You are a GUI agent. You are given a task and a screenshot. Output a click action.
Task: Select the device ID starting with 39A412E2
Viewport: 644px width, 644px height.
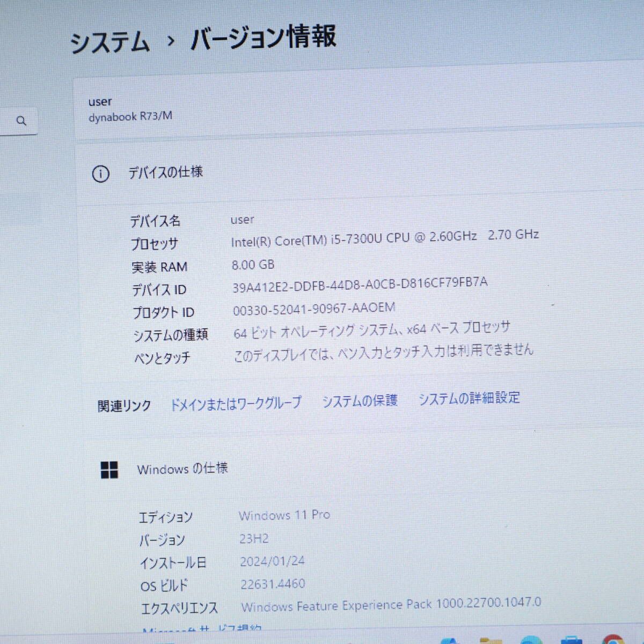click(x=360, y=284)
